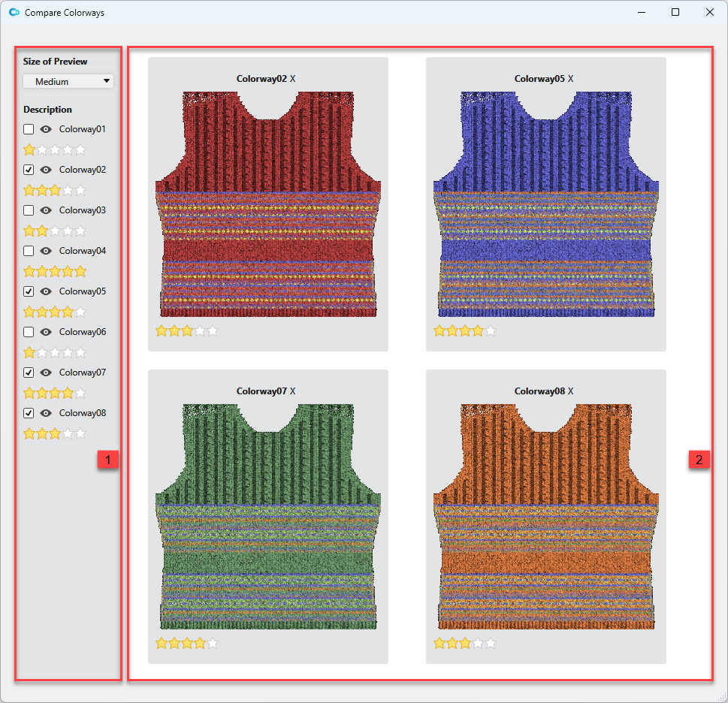Check the Colorway04 checkbox
The height and width of the screenshot is (703, 728).
pyautogui.click(x=29, y=251)
